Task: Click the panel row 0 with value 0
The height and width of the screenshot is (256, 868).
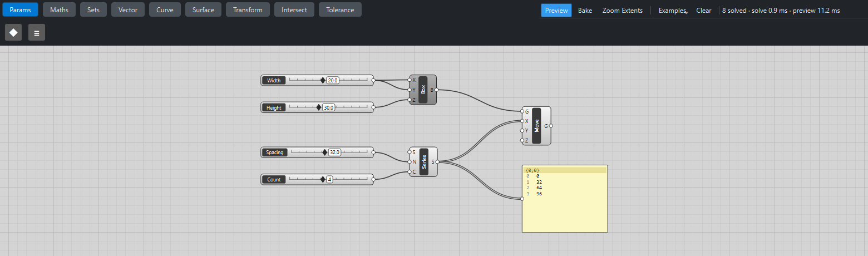Action: coord(564,176)
